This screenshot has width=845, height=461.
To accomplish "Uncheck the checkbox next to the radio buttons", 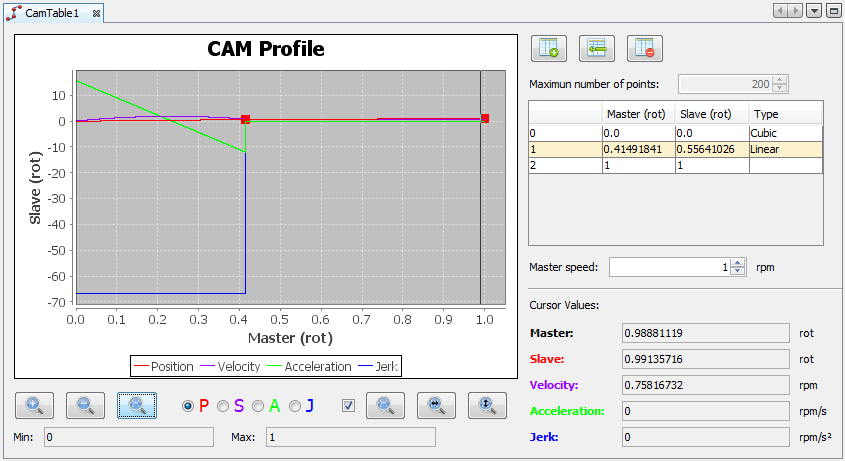I will 348,405.
